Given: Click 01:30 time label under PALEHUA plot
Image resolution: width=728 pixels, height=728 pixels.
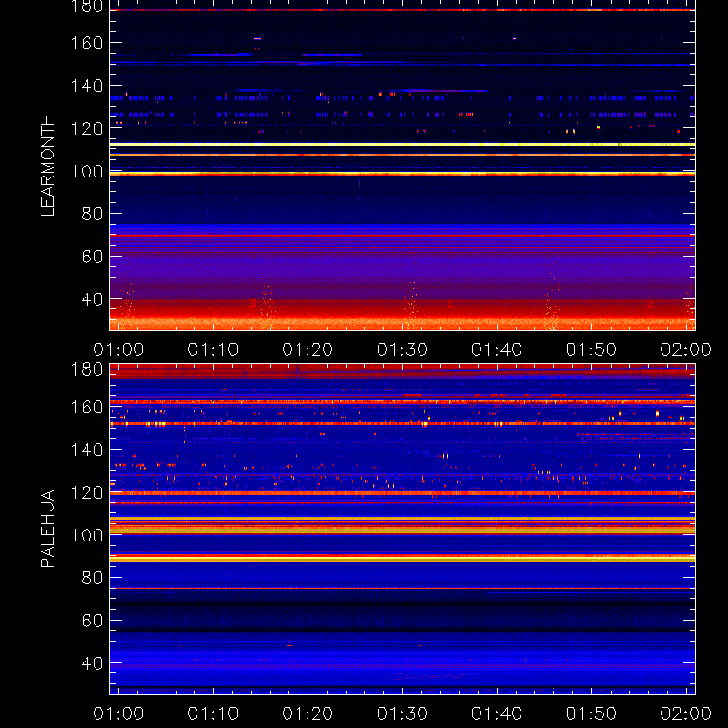Looking at the screenshot, I should coord(402,713).
